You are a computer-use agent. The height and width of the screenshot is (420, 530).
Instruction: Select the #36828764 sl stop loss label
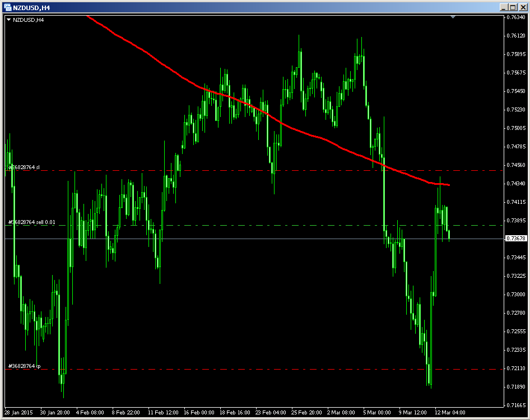pos(24,167)
